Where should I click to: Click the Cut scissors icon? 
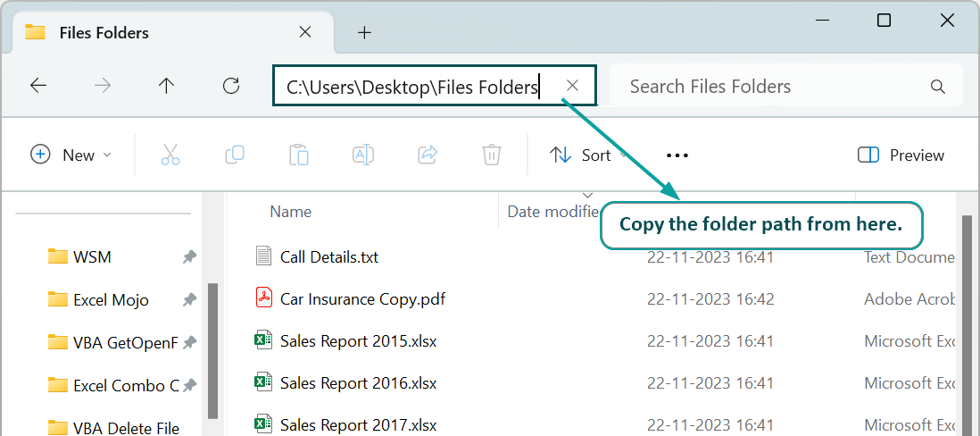click(x=170, y=155)
